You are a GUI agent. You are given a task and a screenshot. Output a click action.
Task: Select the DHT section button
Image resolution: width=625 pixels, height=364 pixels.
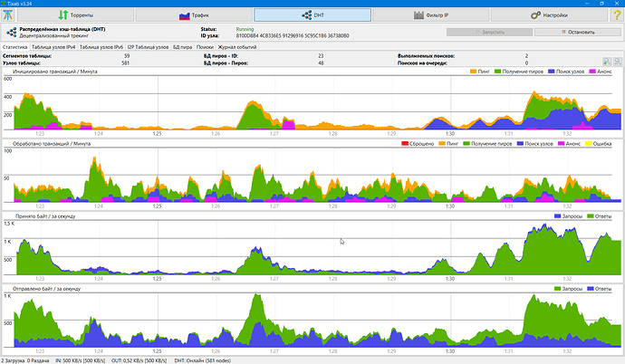tap(312, 15)
